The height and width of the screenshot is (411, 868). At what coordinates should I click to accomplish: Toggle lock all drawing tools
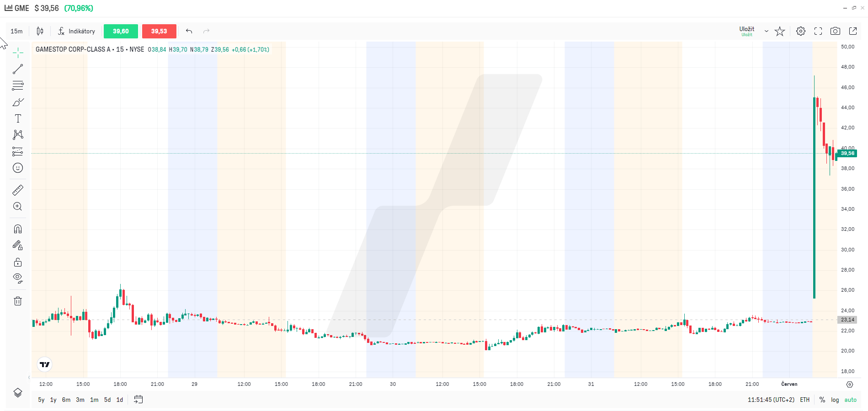point(18,262)
